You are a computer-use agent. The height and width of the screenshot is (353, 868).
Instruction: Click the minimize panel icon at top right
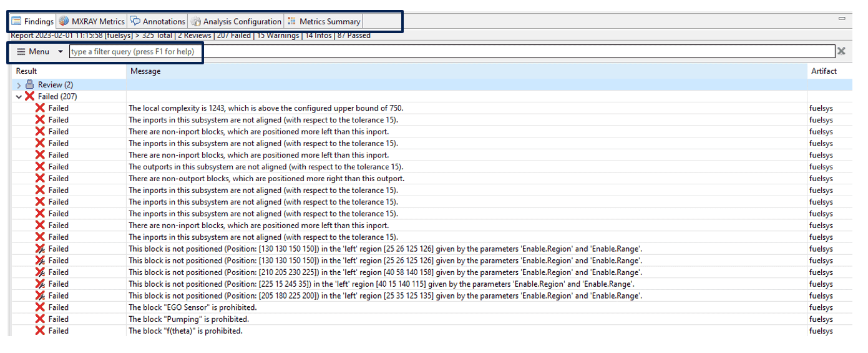point(842,19)
